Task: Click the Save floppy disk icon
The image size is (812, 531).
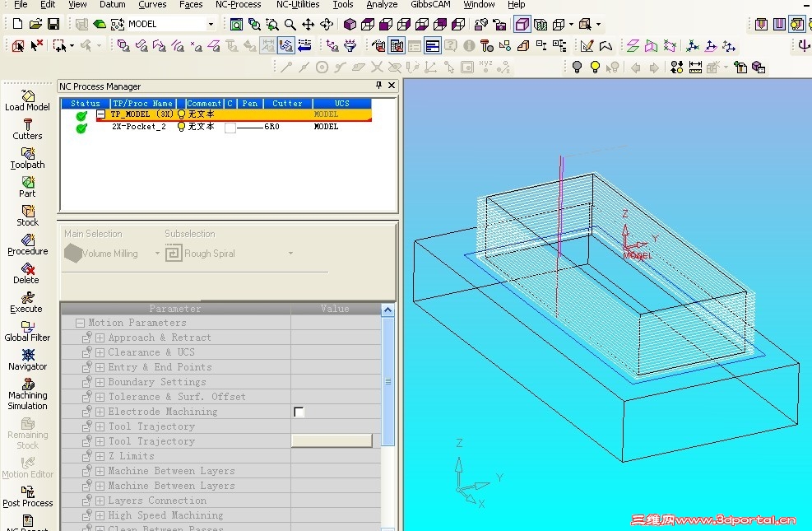Action: [53, 24]
